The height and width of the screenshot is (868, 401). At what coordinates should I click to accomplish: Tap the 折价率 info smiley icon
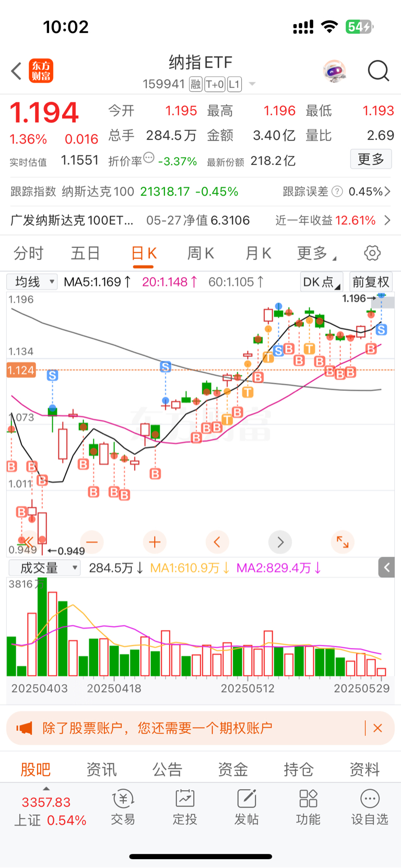pyautogui.click(x=149, y=158)
